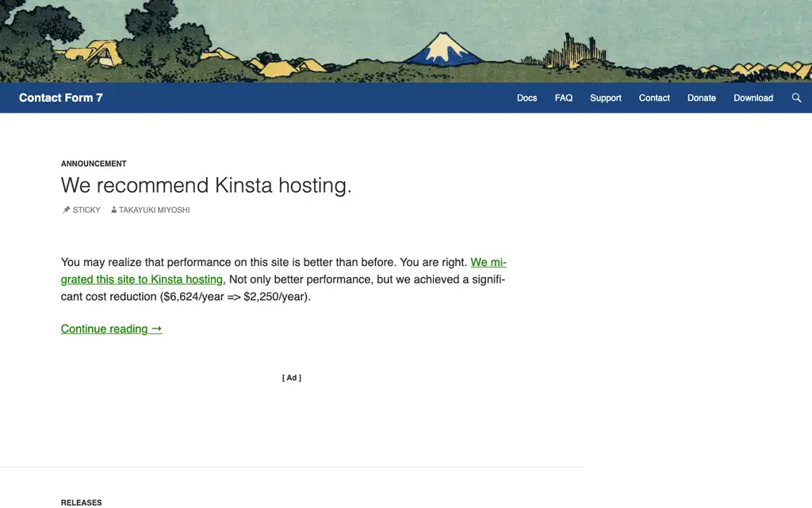This screenshot has height=508, width=812.
Task: Open the Contact menu item
Action: click(654, 98)
